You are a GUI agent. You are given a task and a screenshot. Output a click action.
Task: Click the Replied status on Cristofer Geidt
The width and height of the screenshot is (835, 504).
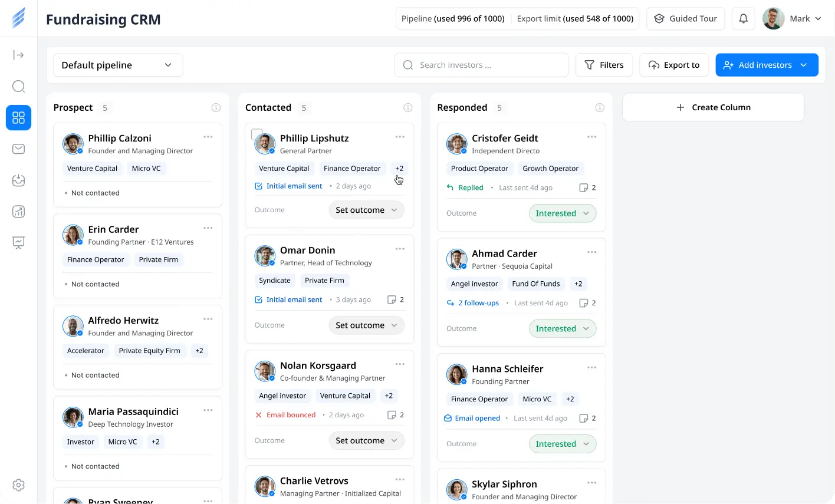point(465,188)
